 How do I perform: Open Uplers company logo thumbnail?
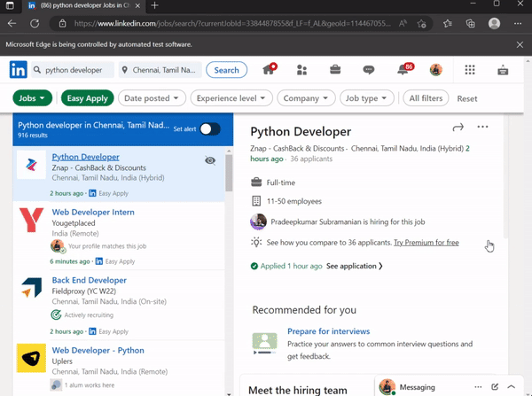pos(31,358)
